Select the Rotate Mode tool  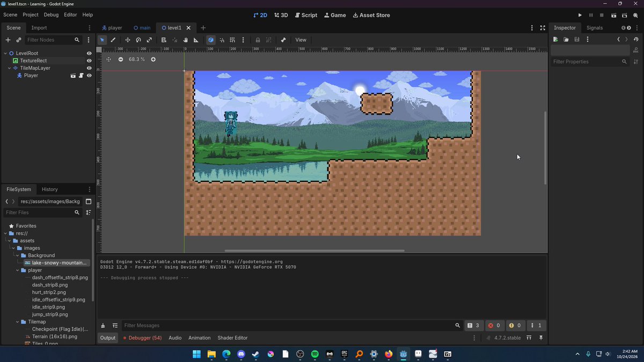(x=138, y=40)
